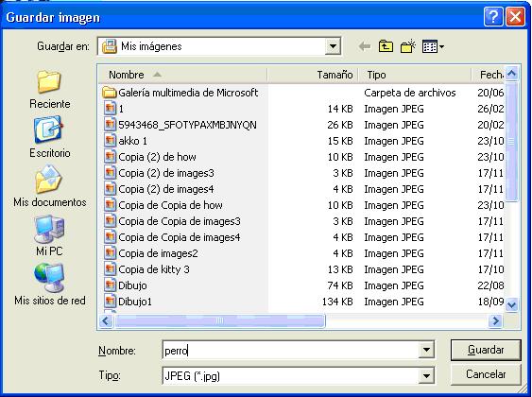Sort files by Tamaño column header
Image resolution: width=532 pixels, height=397 pixels.
click(313, 75)
